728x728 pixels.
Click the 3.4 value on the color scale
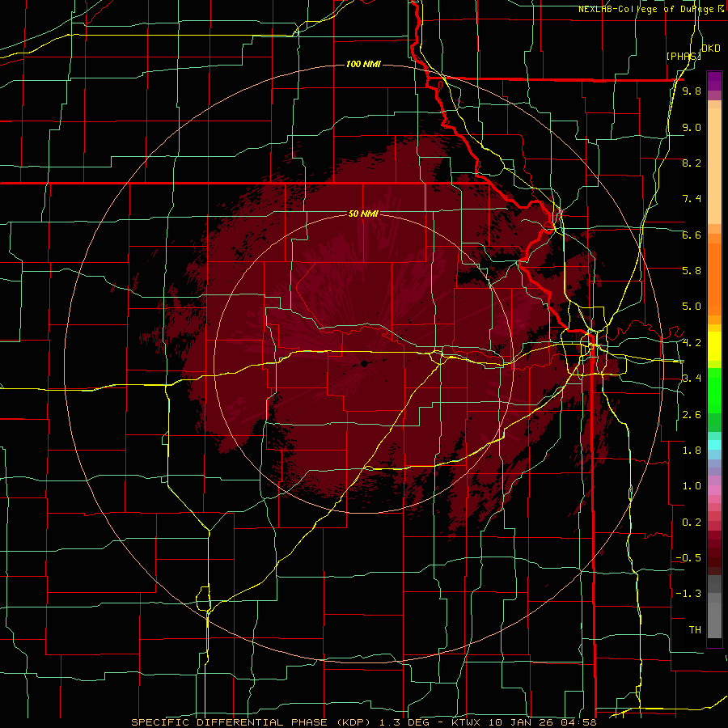(692, 379)
